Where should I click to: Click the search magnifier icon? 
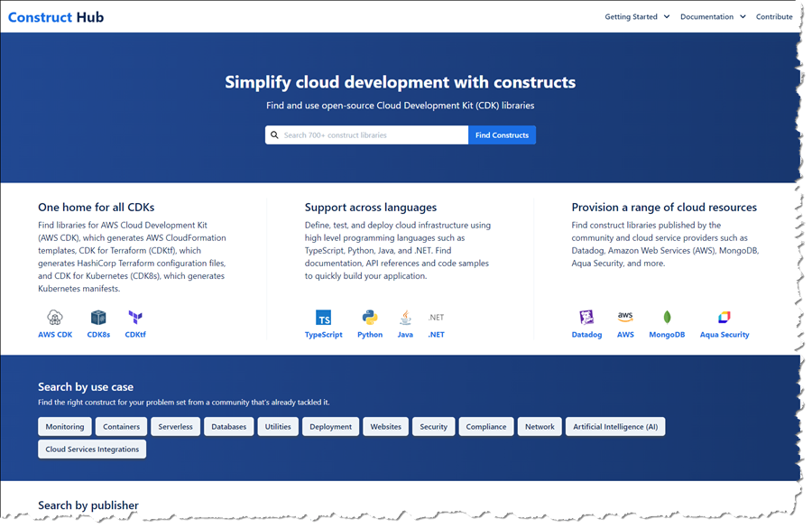[x=274, y=135]
